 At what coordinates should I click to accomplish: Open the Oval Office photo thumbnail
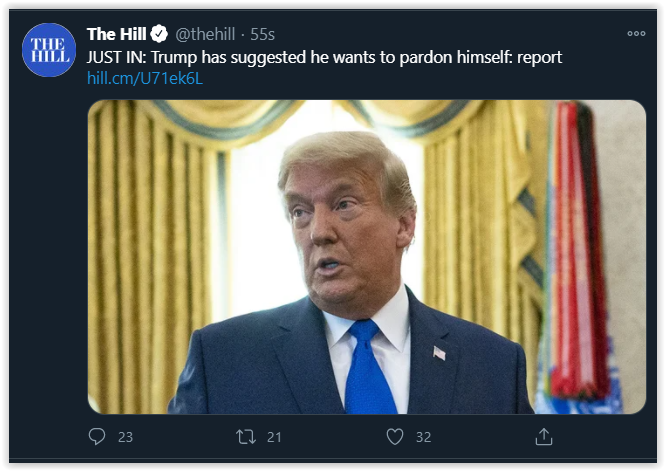[x=367, y=257]
